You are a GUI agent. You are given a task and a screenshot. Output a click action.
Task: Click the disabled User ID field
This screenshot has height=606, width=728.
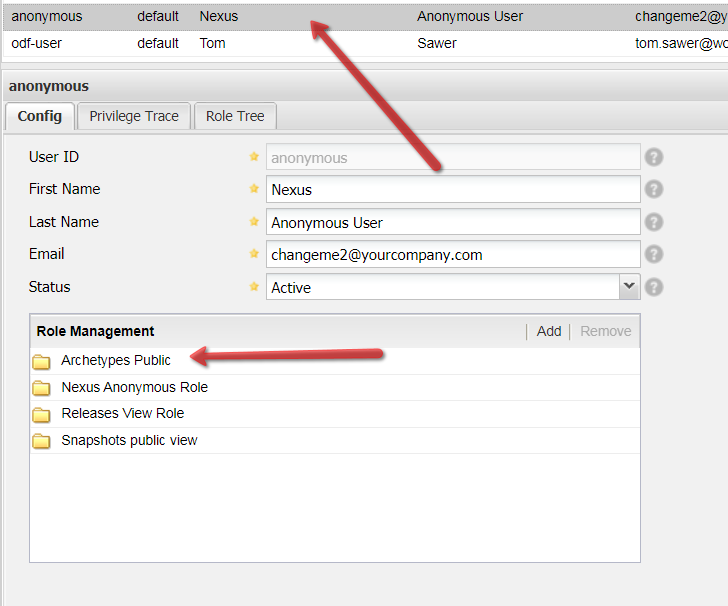[x=453, y=157]
